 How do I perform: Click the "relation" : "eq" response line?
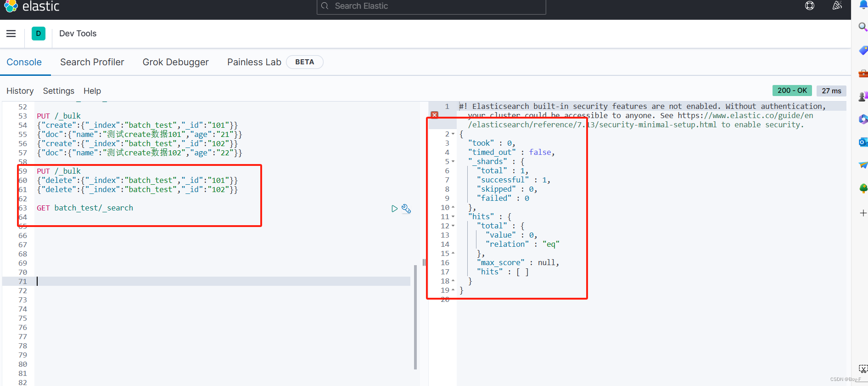[522, 244]
